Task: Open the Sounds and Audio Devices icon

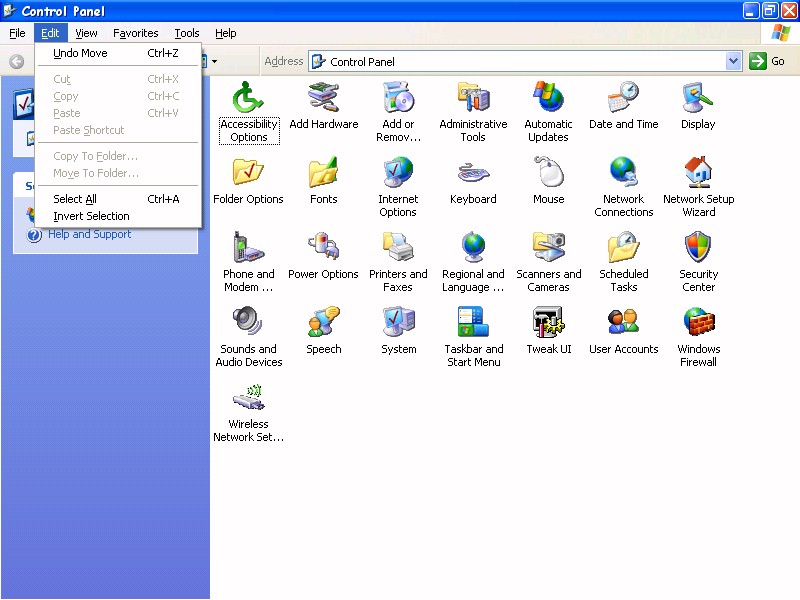Action: tap(248, 321)
